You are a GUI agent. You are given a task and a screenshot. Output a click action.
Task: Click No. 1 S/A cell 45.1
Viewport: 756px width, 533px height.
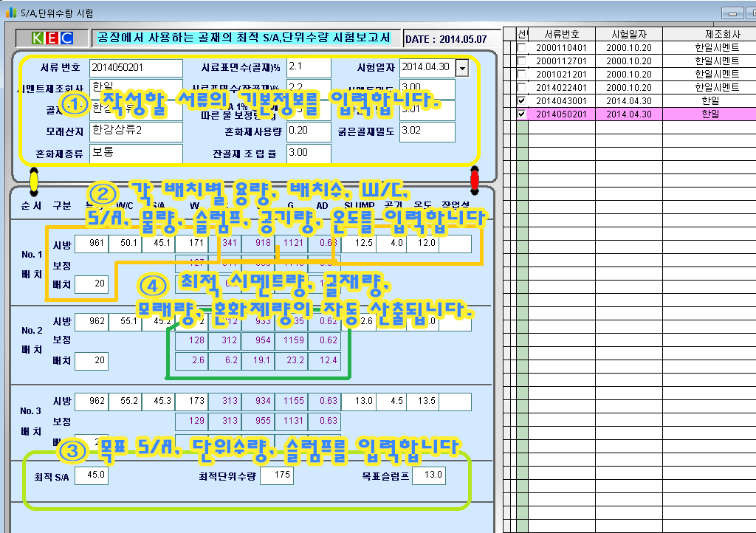tap(158, 244)
